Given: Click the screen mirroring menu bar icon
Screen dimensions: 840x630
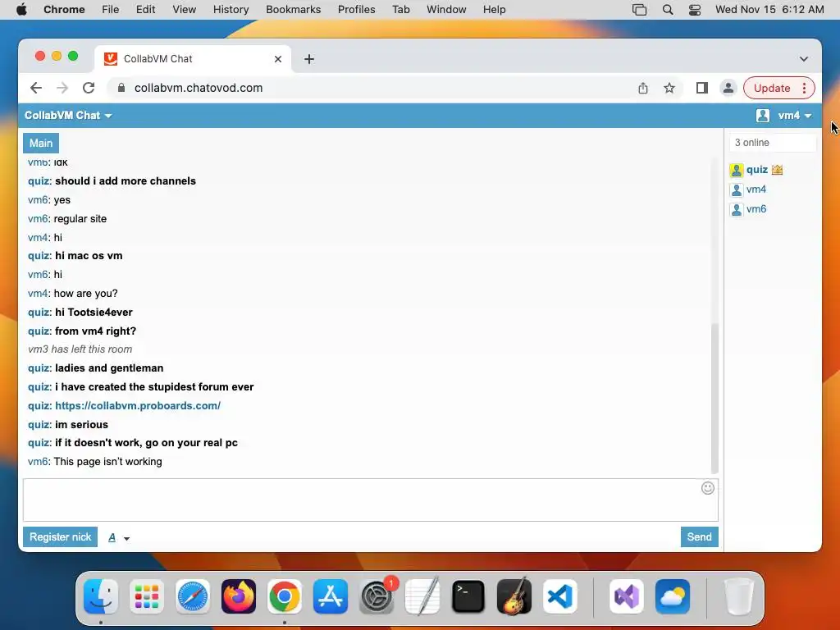Looking at the screenshot, I should [639, 10].
